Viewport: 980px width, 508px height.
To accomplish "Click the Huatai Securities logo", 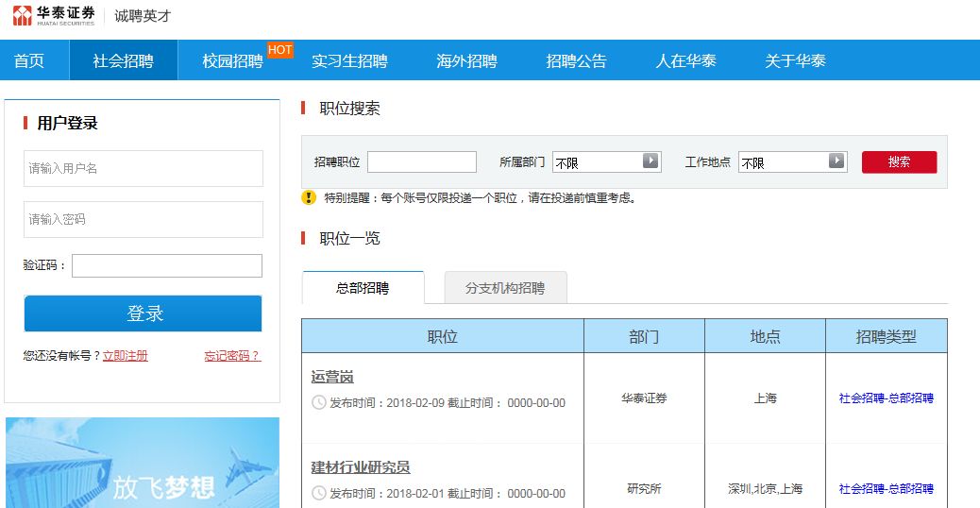I will pyautogui.click(x=54, y=16).
